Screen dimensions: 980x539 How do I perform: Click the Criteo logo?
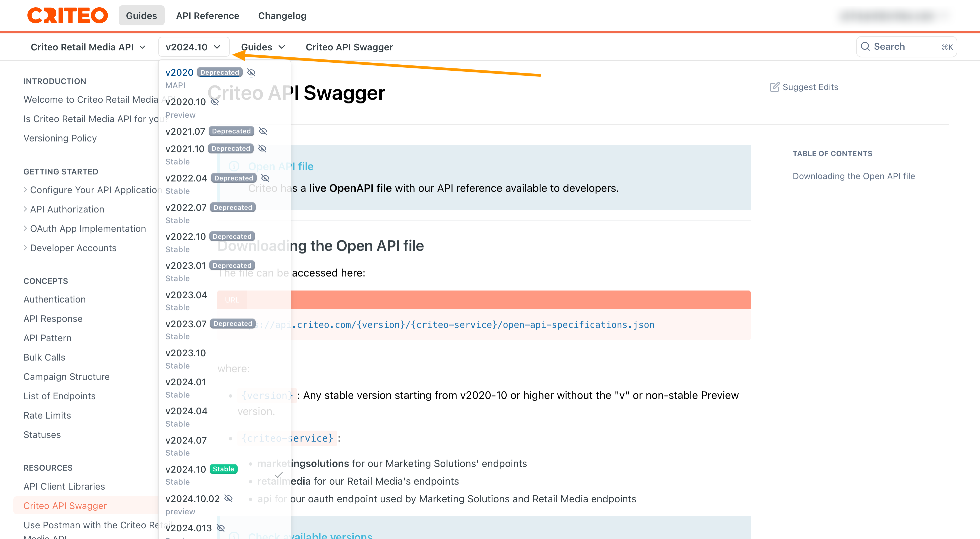click(67, 16)
